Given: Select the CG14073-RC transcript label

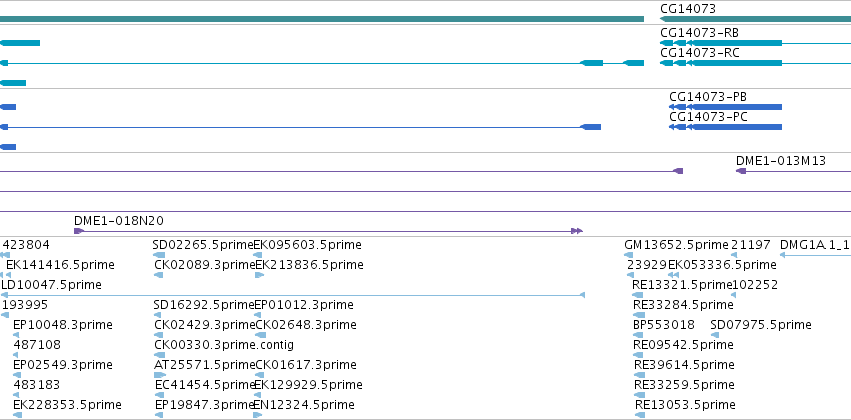Looking at the screenshot, I should click(x=700, y=53).
